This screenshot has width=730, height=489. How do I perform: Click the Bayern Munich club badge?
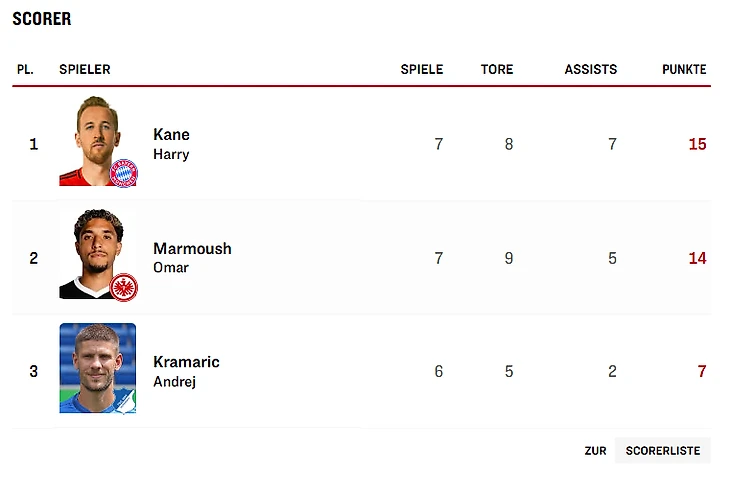tap(123, 172)
